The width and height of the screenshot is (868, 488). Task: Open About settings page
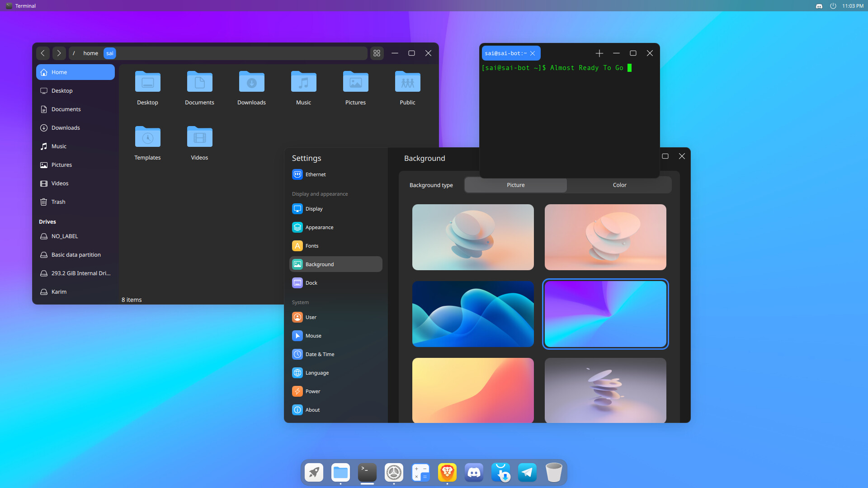pyautogui.click(x=336, y=410)
